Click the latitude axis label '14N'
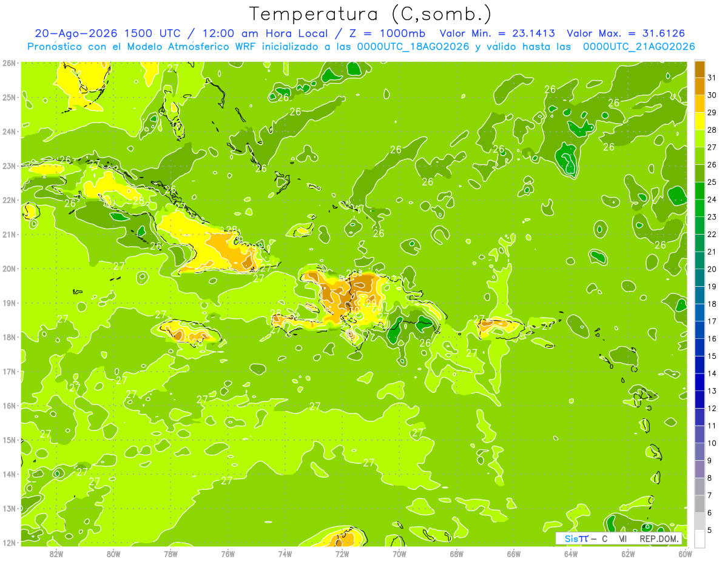Image resolution: width=728 pixels, height=562 pixels. (x=10, y=474)
